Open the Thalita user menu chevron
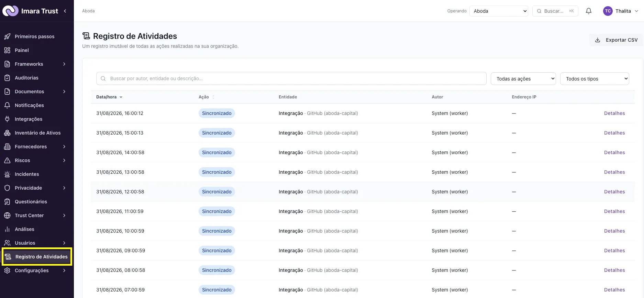The height and width of the screenshot is (298, 644). coord(636,11)
